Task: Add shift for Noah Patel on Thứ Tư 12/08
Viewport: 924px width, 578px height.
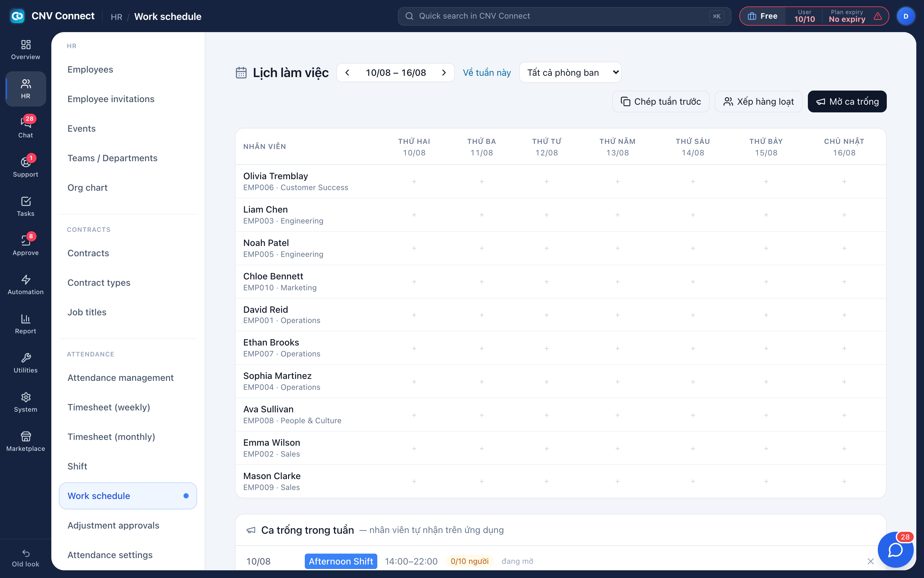Action: (x=547, y=248)
